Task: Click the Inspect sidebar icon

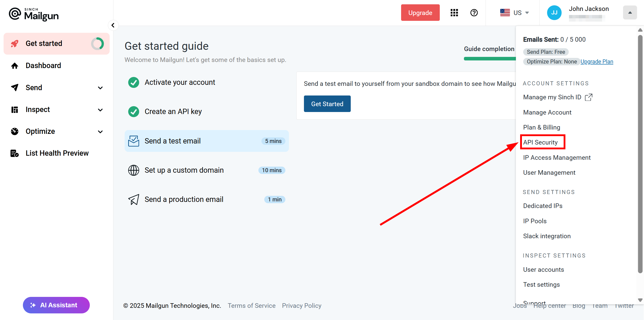Action: [15, 110]
